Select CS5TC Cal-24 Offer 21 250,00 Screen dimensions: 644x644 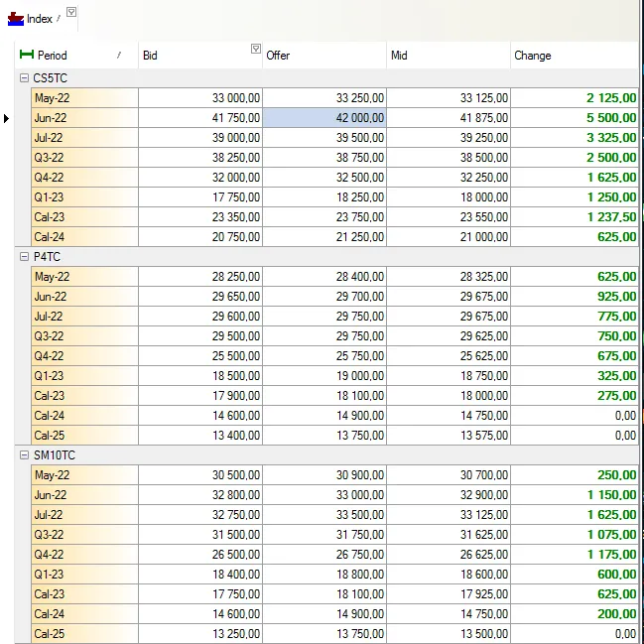point(324,236)
